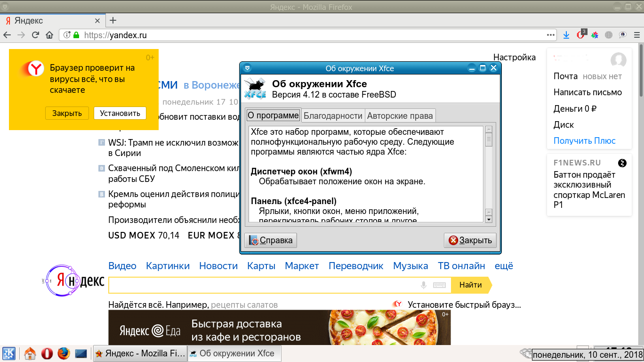Image resolution: width=644 pixels, height=362 pixels.
Task: Click the scroll-up arrow of the Xfce text area
Action: point(488,130)
